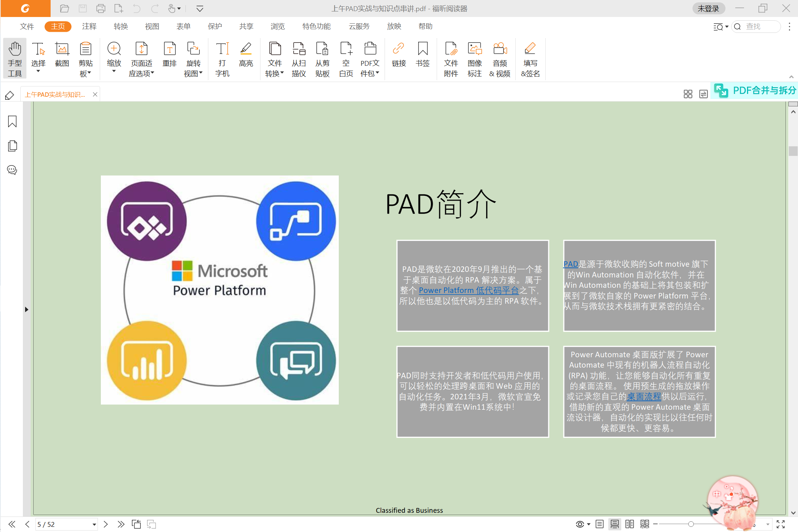Viewport: 798px width, 532px height.
Task: Toggle the reading mode eye icon
Action: 580,524
